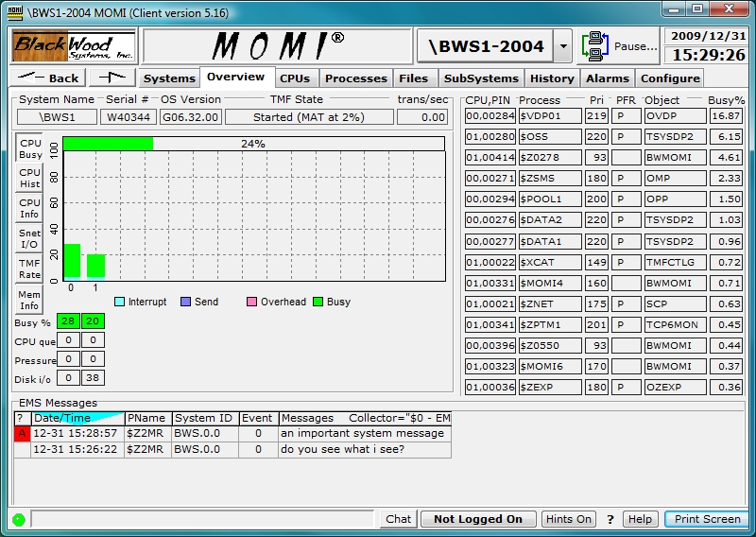Click Busy % value 28 for CPU 0

coord(68,320)
